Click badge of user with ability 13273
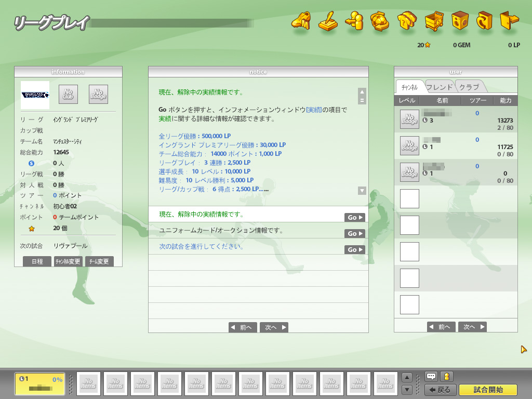The height and width of the screenshot is (399, 532). click(x=409, y=119)
